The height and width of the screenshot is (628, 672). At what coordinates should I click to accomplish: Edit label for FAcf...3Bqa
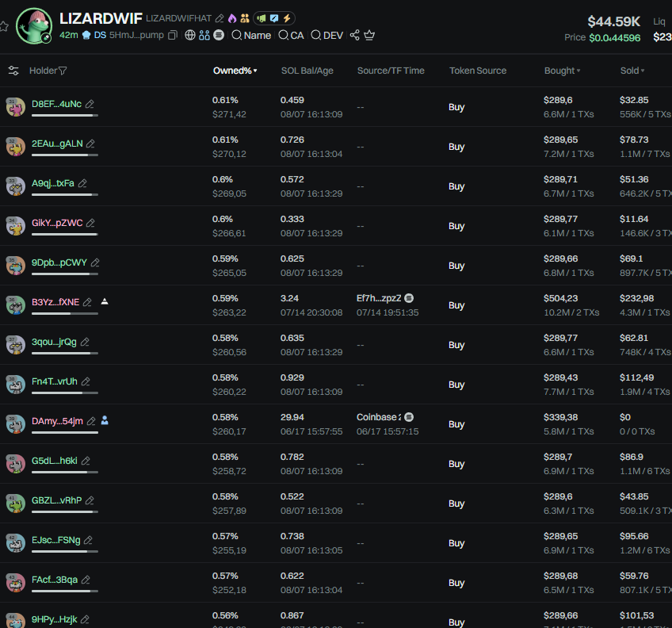(x=86, y=580)
